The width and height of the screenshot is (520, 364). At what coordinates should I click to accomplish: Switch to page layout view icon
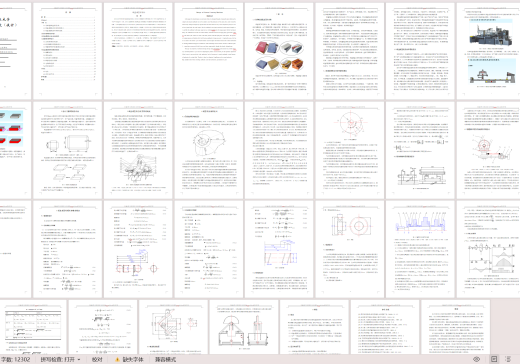click(x=494, y=359)
